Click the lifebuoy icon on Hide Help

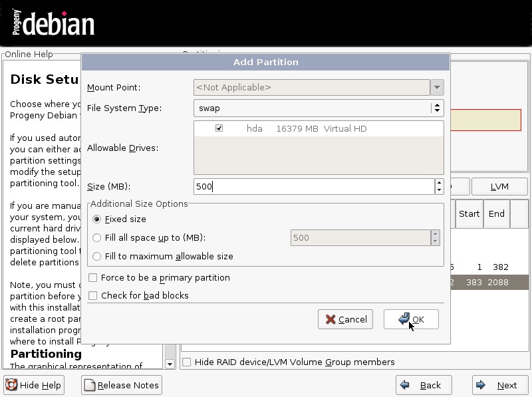pyautogui.click(x=11, y=385)
